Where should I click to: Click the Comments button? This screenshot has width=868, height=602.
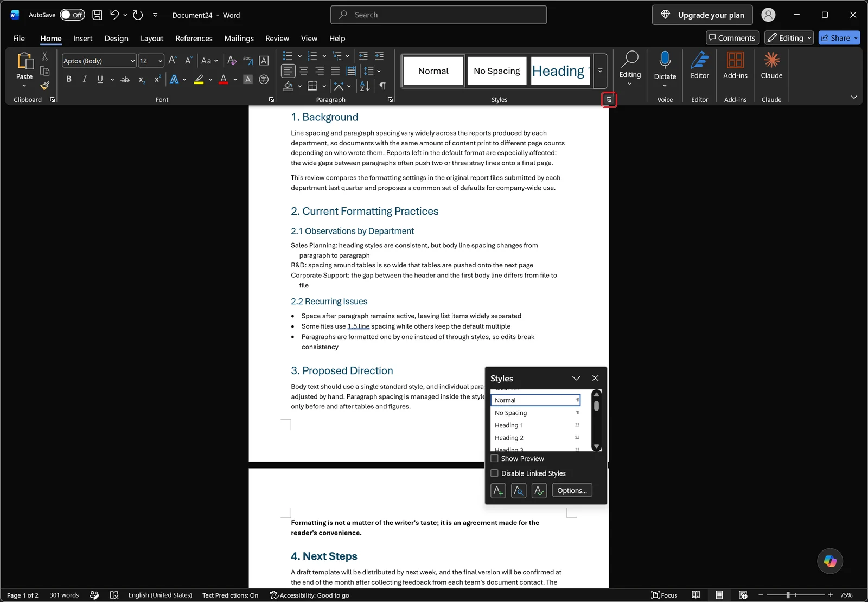(x=732, y=38)
